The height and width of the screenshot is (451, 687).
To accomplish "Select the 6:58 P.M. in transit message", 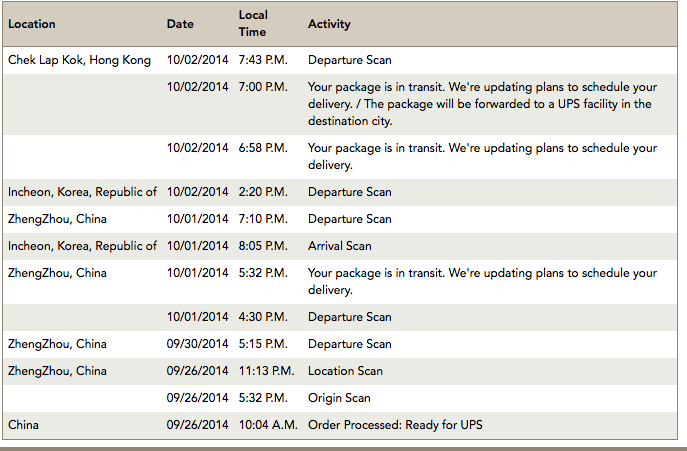I will (x=482, y=156).
